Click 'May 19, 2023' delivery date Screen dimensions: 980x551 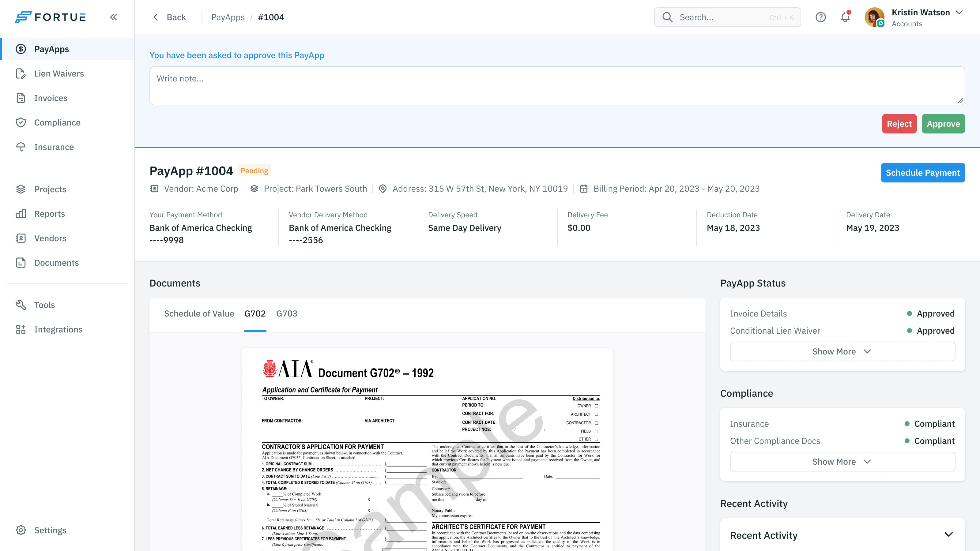(872, 228)
